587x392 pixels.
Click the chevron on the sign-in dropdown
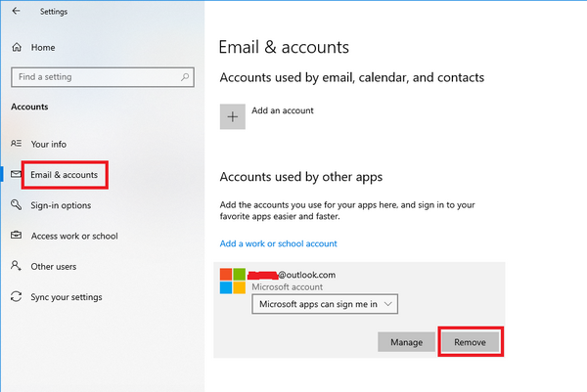388,304
